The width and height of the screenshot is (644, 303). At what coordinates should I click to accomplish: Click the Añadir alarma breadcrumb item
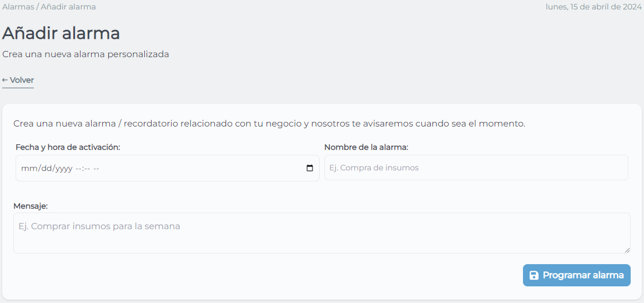point(68,7)
